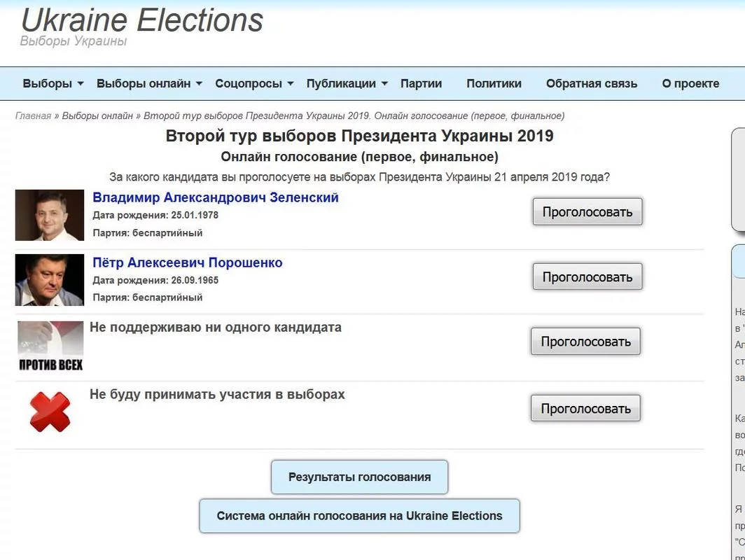Vote for 'Не поддерживаю ни одного кандидата'
The height and width of the screenshot is (560, 745).
[585, 342]
